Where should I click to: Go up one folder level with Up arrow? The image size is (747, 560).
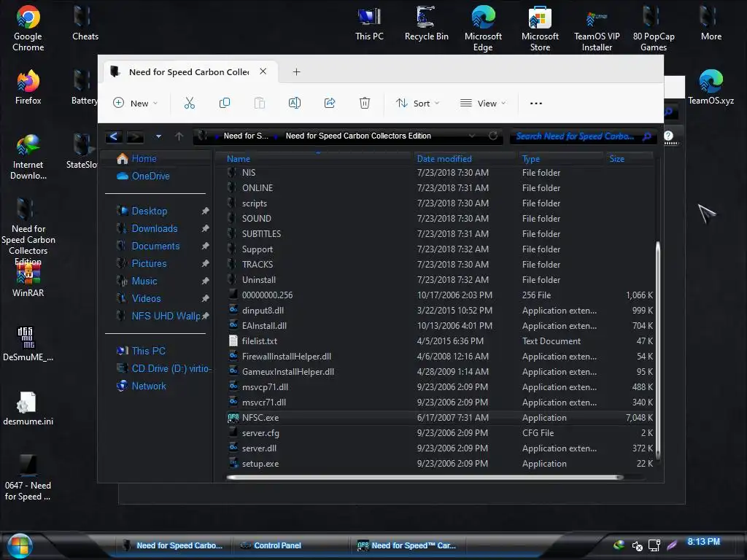pyautogui.click(x=179, y=136)
